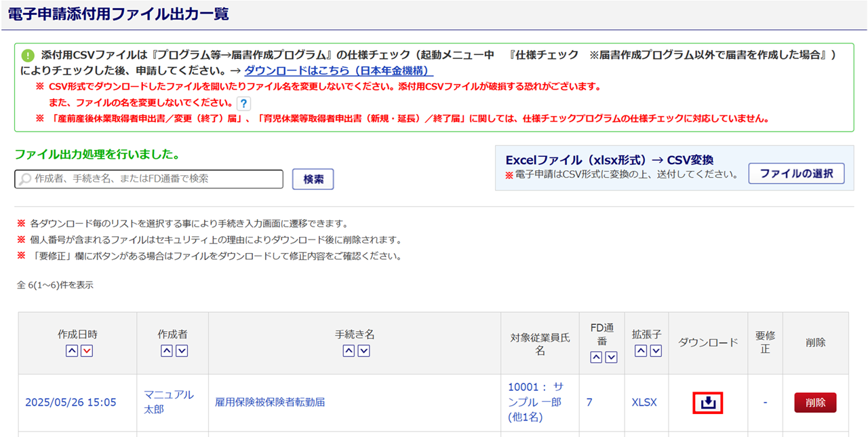Viewport: 868px width, 437px height.
Task: Sort FD通番 column descending
Action: 611,358
